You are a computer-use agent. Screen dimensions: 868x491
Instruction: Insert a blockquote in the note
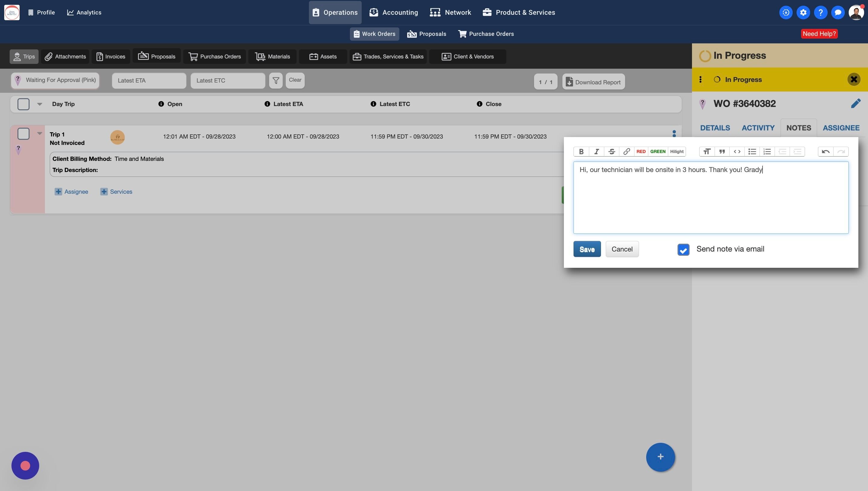click(x=722, y=152)
